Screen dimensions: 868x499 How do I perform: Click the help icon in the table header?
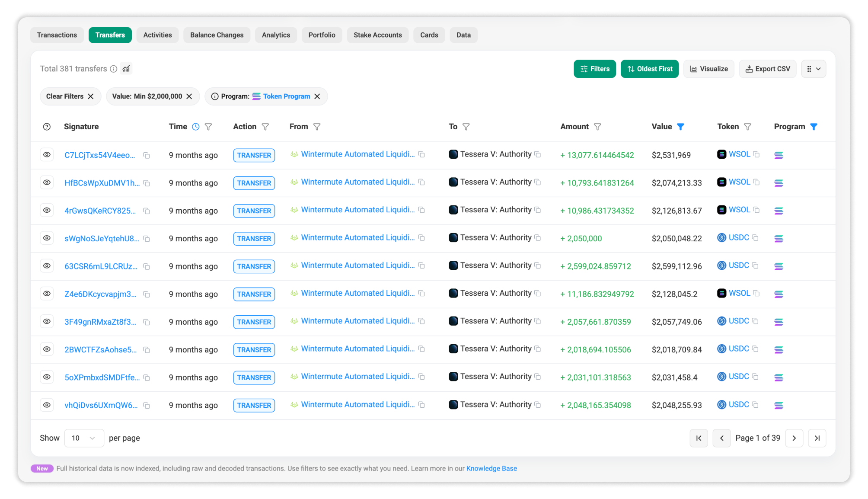pos(47,127)
